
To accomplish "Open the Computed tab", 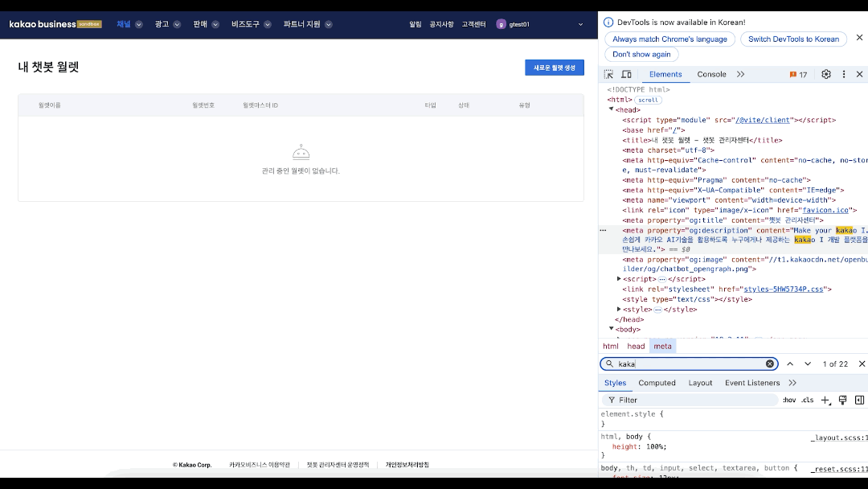I will coord(657,383).
